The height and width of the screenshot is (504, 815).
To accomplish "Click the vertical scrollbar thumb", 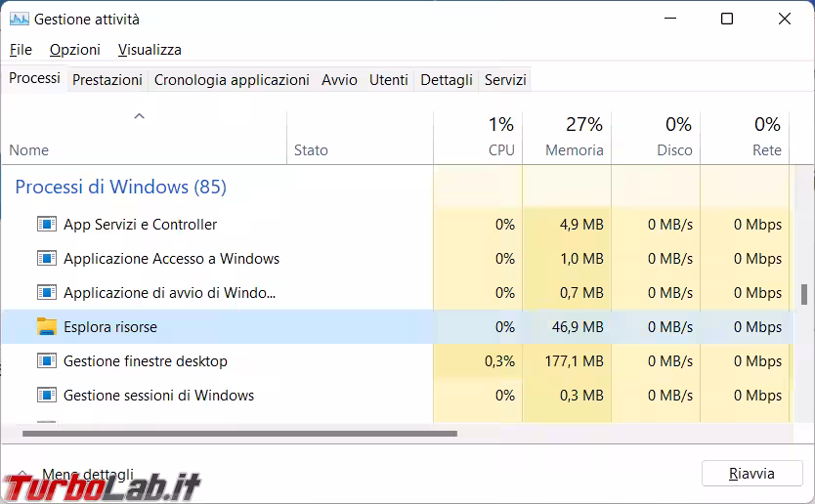I will pos(804,295).
